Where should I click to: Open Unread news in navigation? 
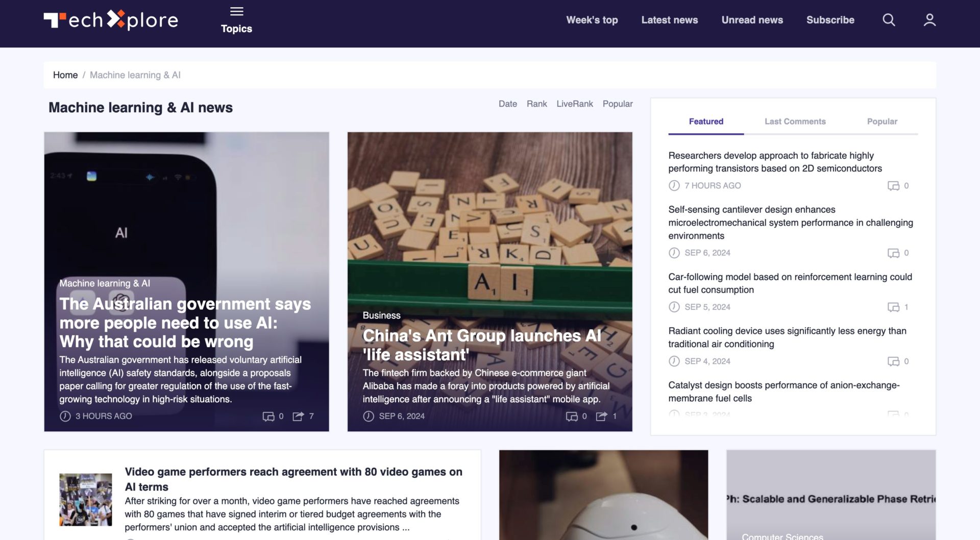coord(752,20)
